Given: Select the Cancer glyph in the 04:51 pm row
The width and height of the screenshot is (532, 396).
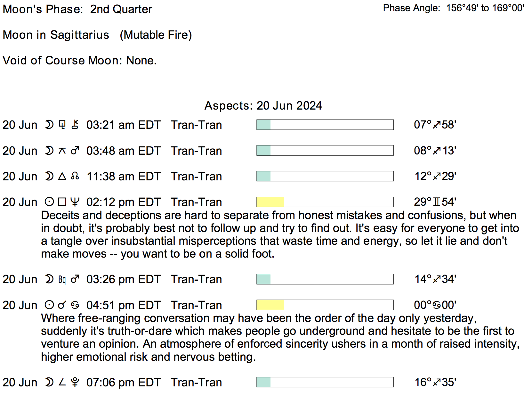Looking at the screenshot, I should (75, 305).
